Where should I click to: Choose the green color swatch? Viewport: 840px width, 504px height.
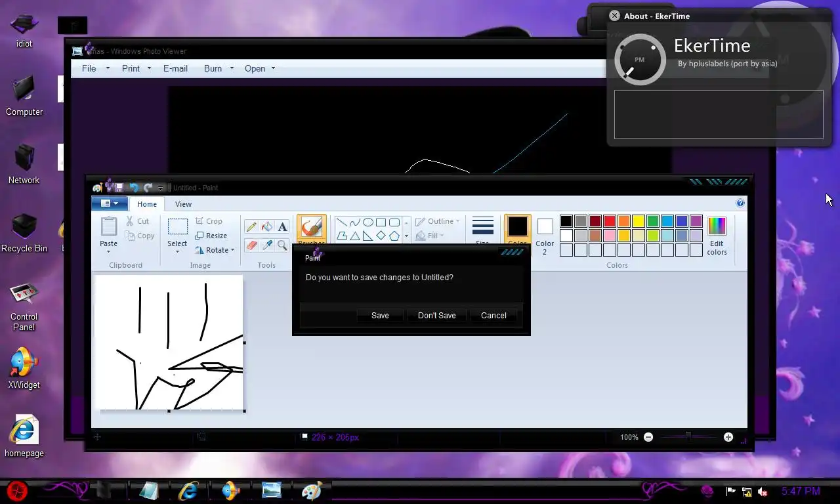tap(653, 221)
